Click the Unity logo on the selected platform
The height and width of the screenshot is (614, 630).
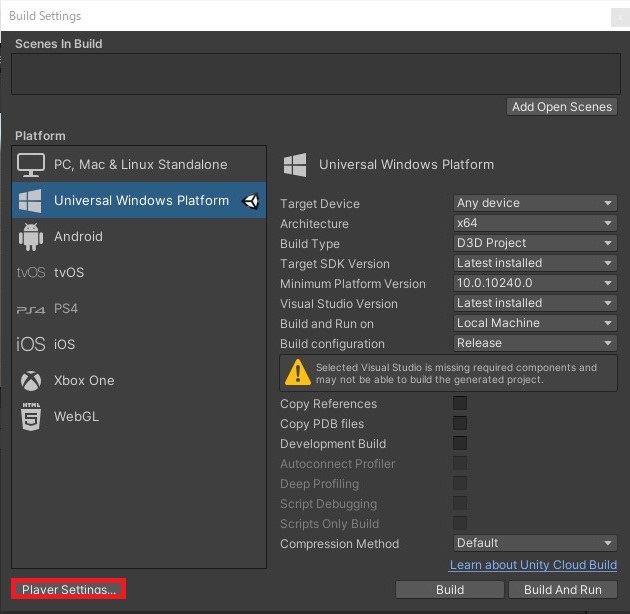(x=251, y=201)
